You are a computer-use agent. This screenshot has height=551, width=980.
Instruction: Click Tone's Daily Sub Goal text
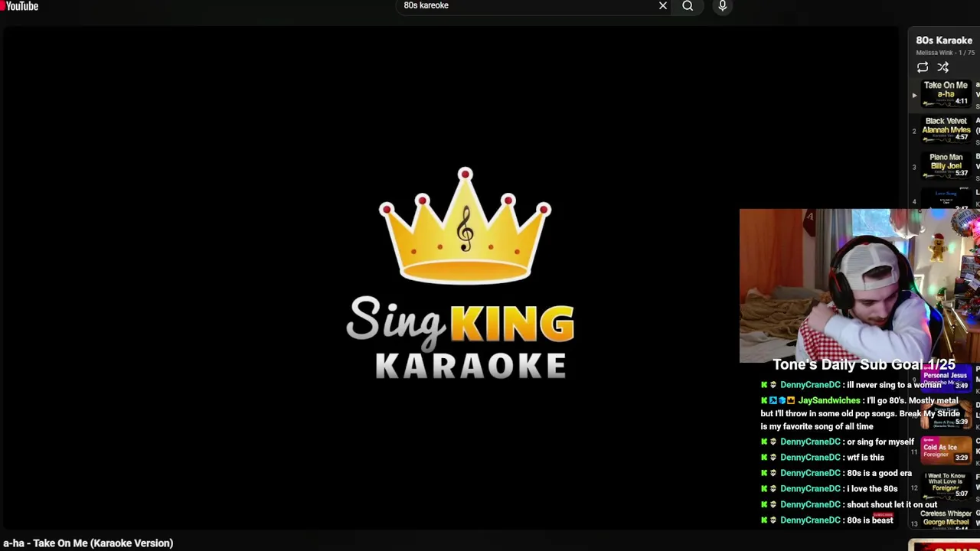coord(864,365)
